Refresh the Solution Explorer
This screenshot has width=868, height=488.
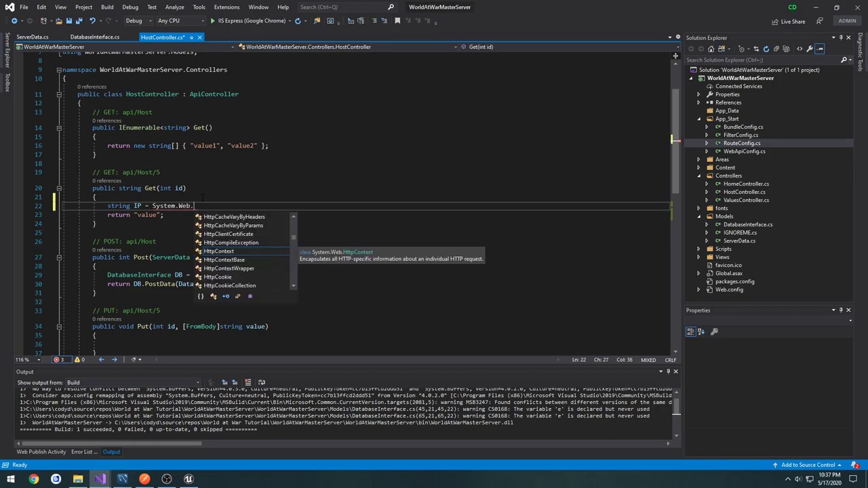pyautogui.click(x=766, y=49)
